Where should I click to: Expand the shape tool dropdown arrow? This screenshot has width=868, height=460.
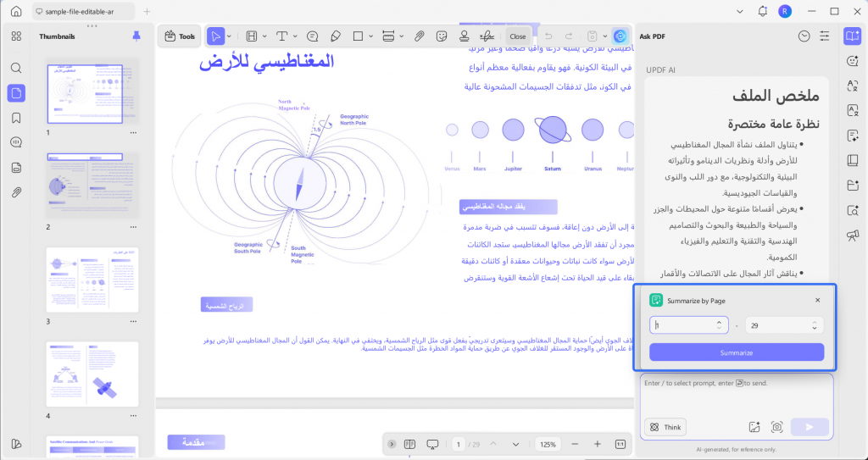point(371,36)
